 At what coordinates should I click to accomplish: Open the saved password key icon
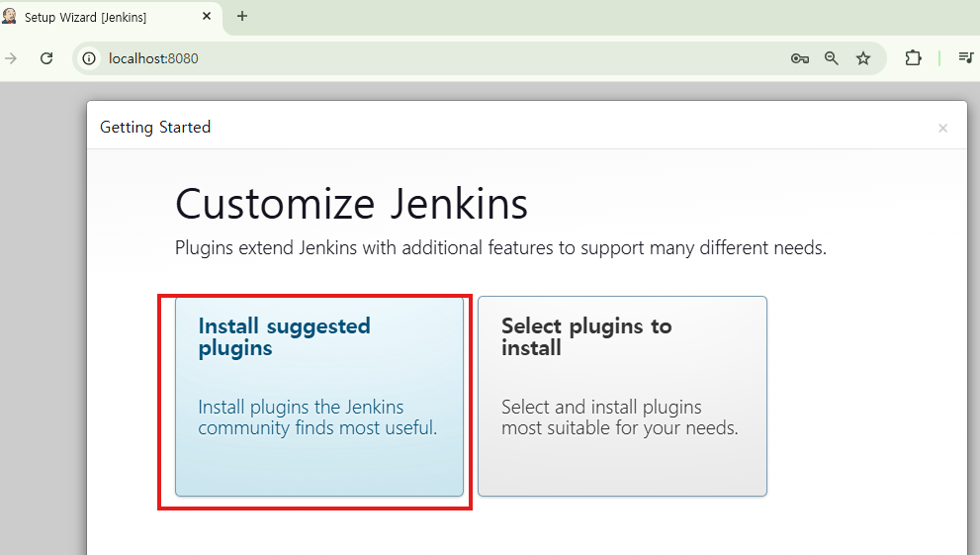click(799, 58)
